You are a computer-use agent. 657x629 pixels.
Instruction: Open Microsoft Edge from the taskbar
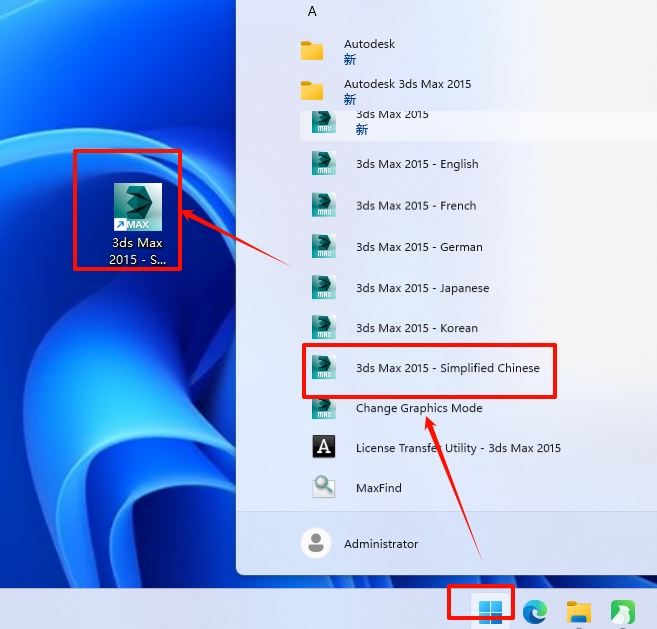coord(535,611)
